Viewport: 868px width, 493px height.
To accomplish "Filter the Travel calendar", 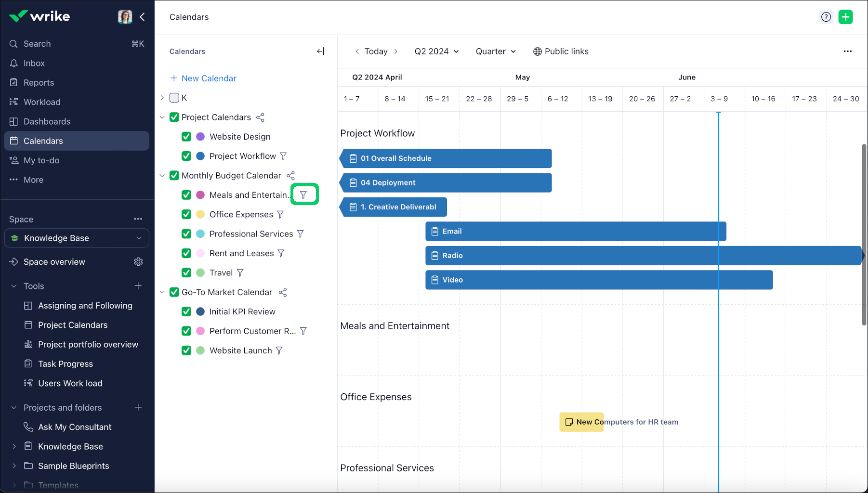I will click(x=240, y=273).
